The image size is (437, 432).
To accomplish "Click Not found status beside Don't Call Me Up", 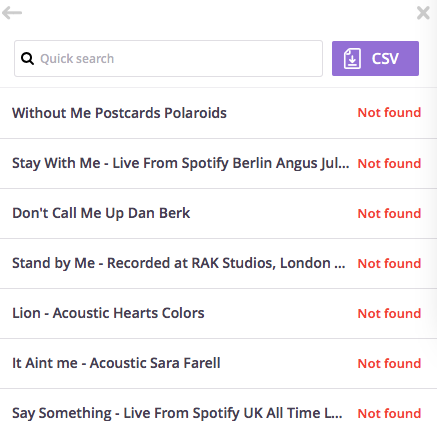I will click(x=389, y=213).
